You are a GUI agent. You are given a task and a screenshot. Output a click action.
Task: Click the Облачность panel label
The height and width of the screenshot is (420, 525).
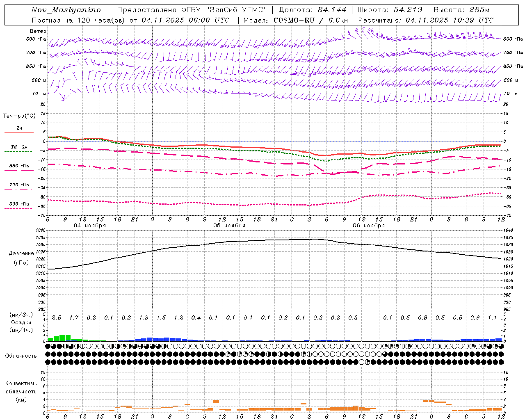21,356
